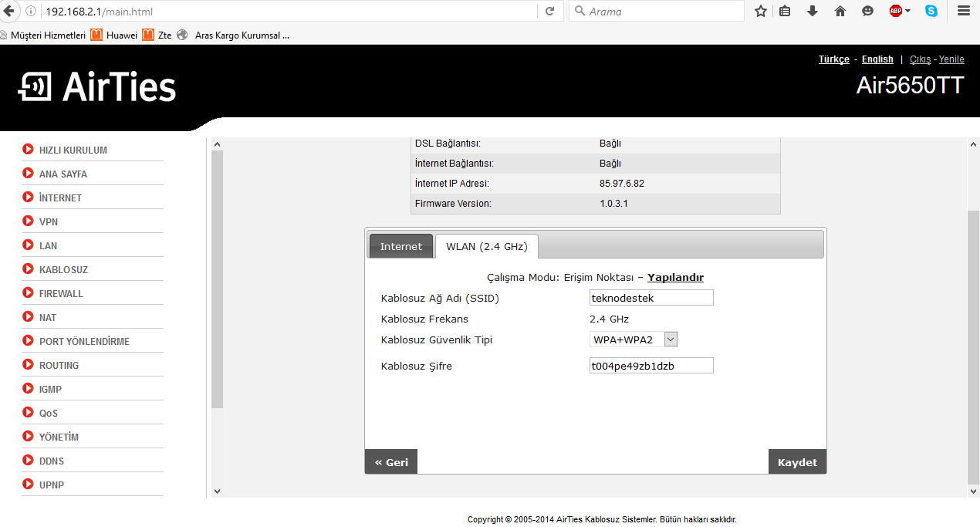Screen dimensions: 980x527
Task: Click the AirTies logo
Action: 97,87
